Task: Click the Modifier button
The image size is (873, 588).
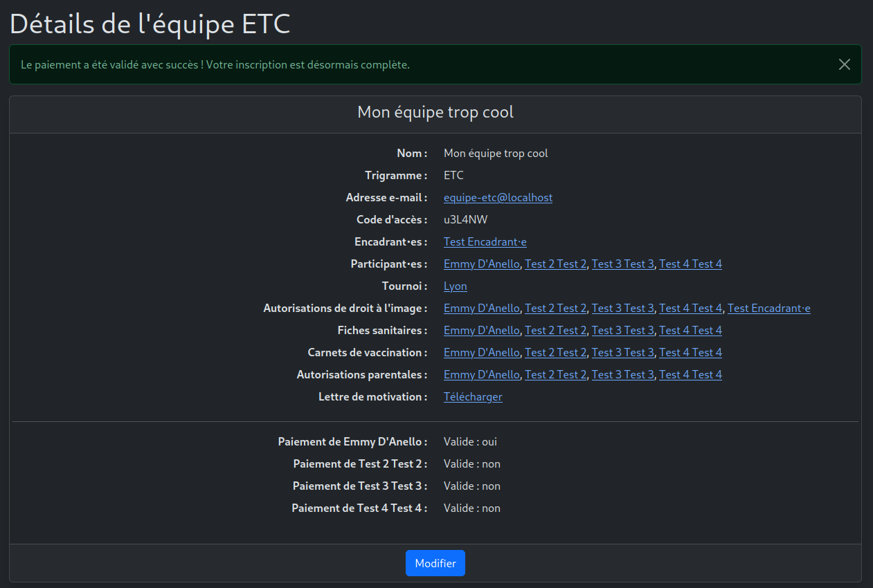Action: 435,563
